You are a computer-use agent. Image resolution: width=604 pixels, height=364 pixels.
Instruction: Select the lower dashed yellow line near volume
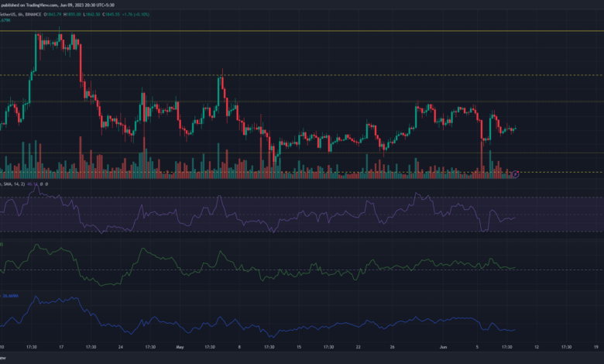coord(310,172)
